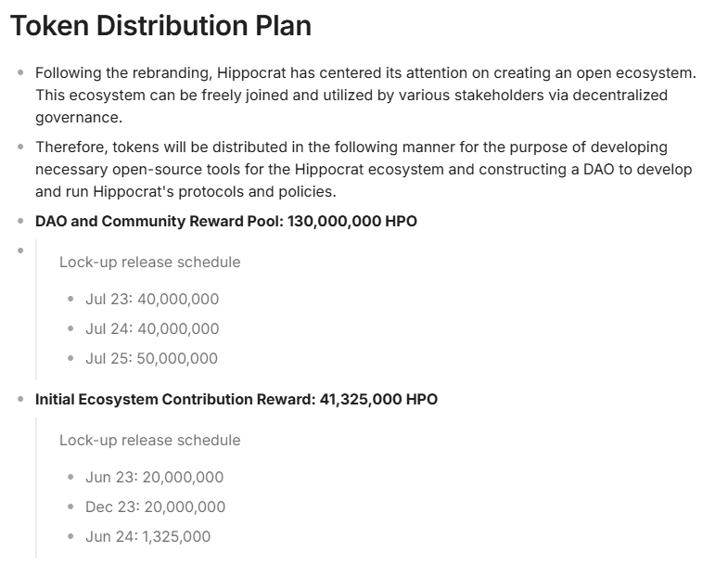Click the second Lock-up release schedule label
728x577 pixels.
point(150,441)
